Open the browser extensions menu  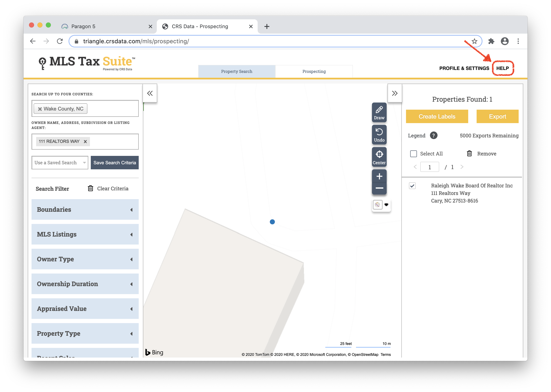[491, 41]
